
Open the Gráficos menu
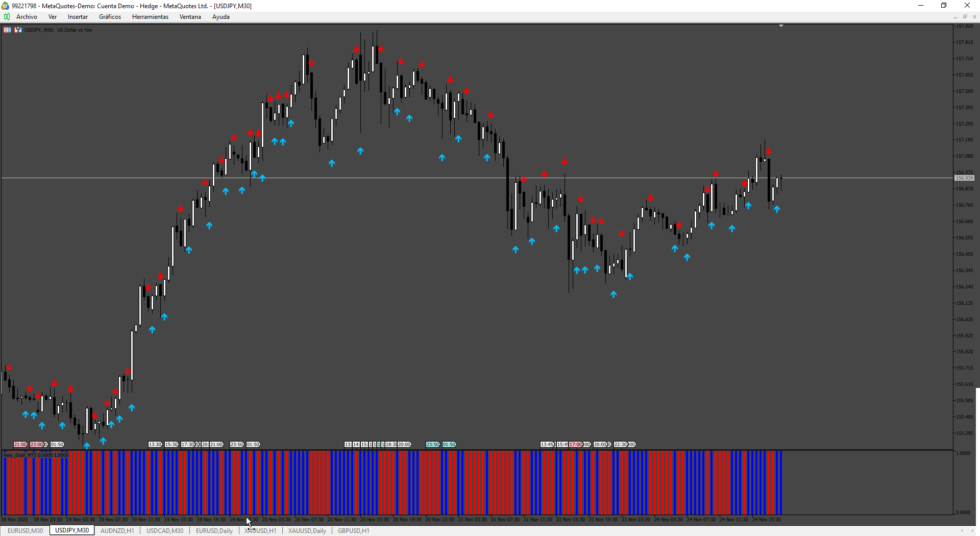pyautogui.click(x=110, y=17)
